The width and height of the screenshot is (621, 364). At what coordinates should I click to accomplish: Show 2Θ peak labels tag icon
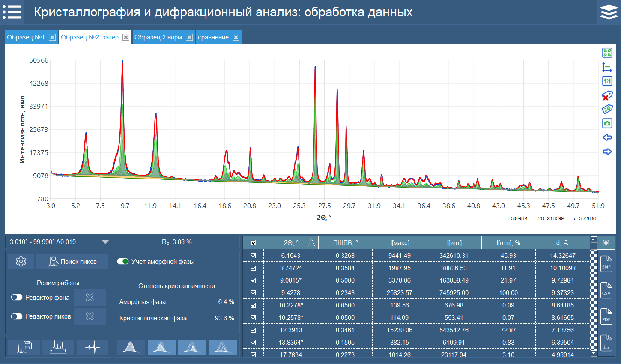click(x=607, y=109)
